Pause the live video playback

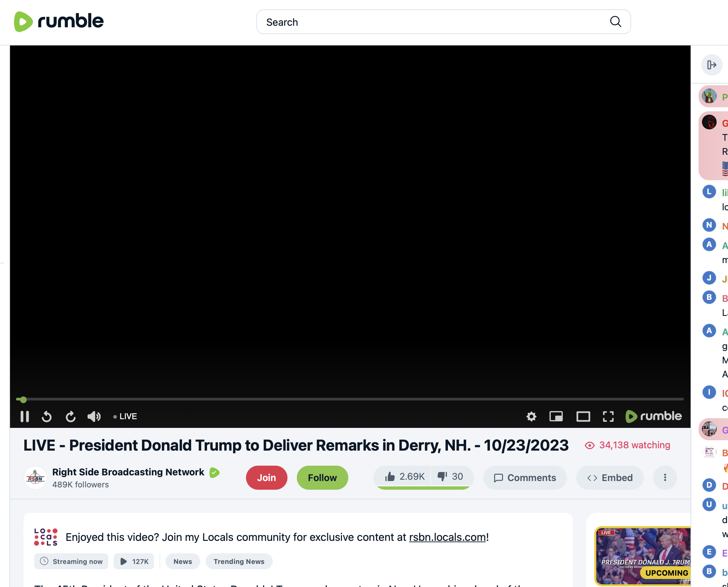click(25, 416)
